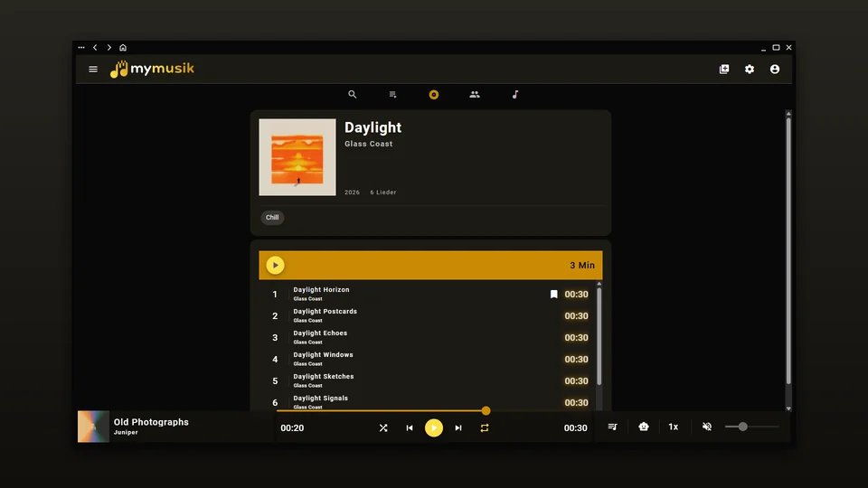Open the settings gear
Screen dimensions: 868x488
coord(750,70)
